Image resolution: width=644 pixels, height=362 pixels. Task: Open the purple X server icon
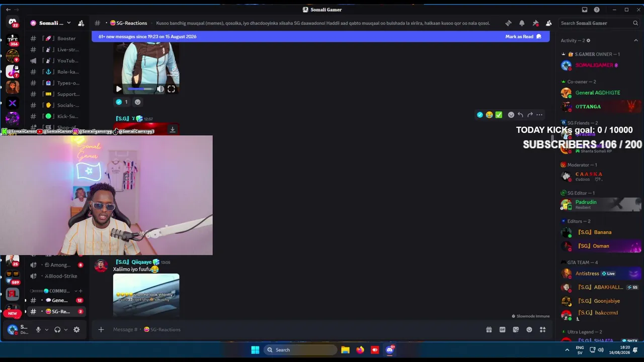click(x=13, y=103)
